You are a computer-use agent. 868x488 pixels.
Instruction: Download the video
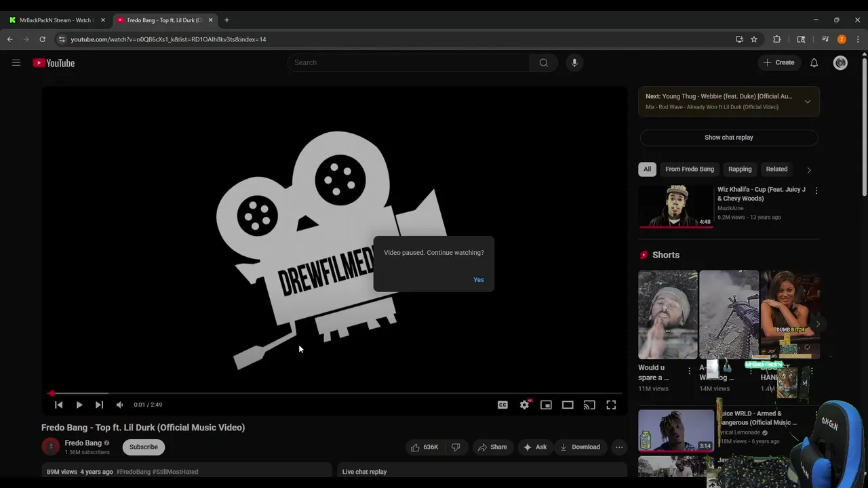(580, 447)
